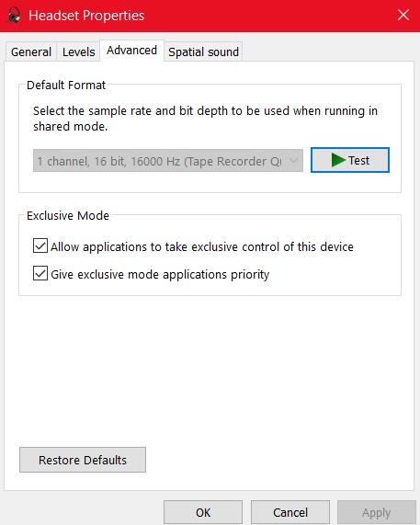The width and height of the screenshot is (420, 525).
Task: Select the Advanced tab
Action: [131, 51]
